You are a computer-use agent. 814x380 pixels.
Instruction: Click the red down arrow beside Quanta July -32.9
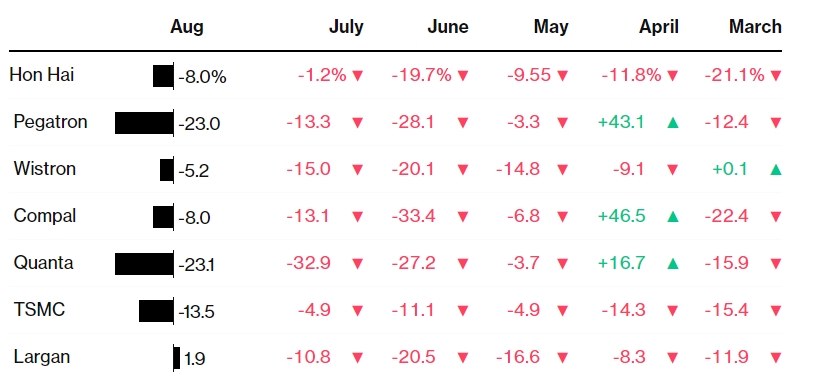[357, 264]
